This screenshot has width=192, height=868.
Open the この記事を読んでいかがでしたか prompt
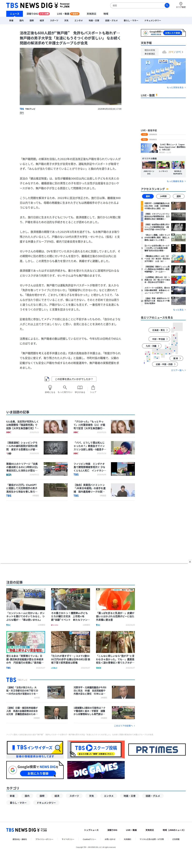coord(74,379)
